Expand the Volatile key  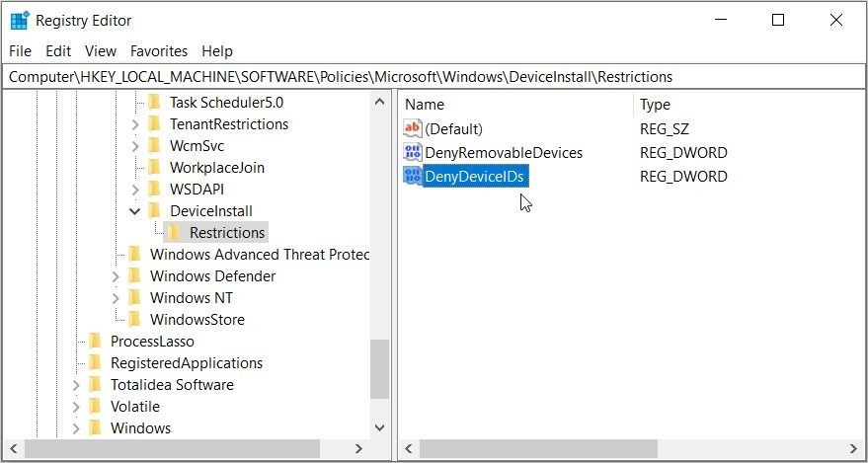(76, 407)
